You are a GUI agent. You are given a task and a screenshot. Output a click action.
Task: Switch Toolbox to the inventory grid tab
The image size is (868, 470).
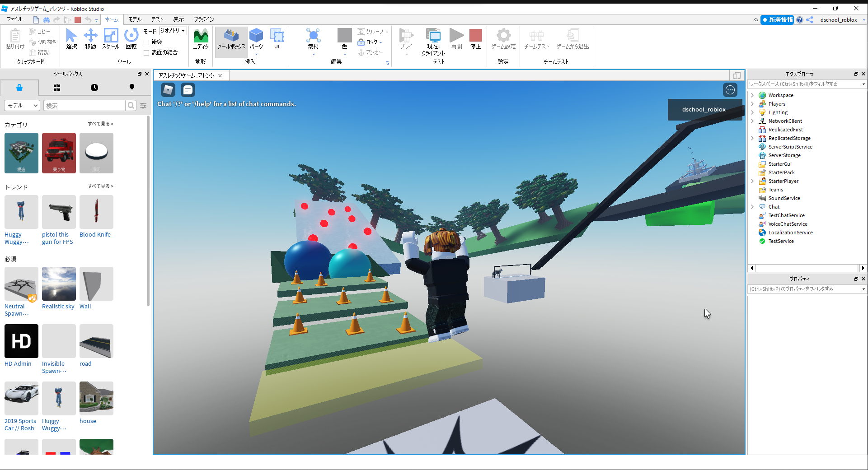click(57, 88)
